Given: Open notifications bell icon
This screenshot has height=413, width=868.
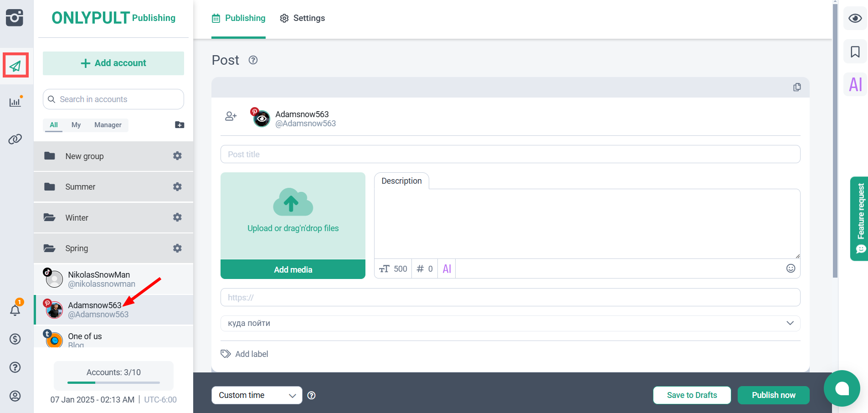Looking at the screenshot, I should [15, 310].
